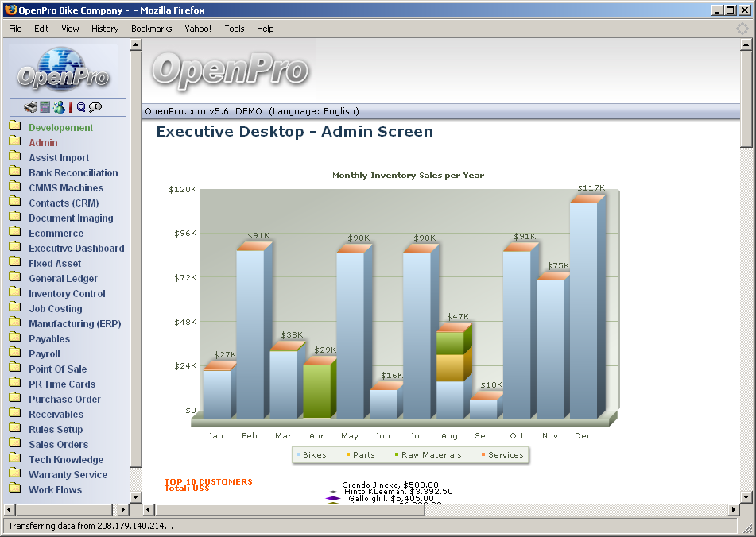Click the sidebar scroll down arrow
The height and width of the screenshot is (537, 756).
[x=135, y=496]
